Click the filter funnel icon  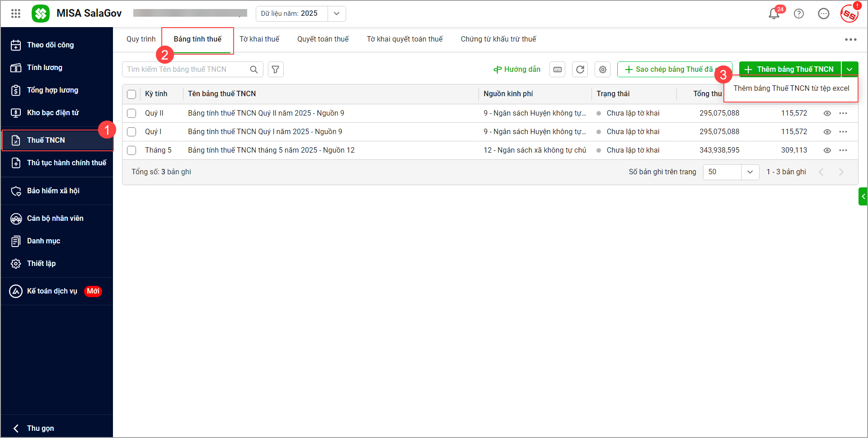tap(276, 70)
